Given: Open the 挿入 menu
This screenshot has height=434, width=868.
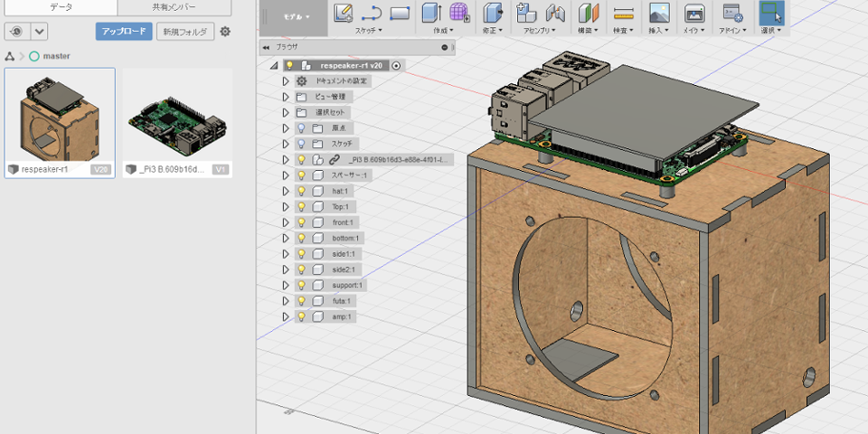Looking at the screenshot, I should click(x=659, y=31).
